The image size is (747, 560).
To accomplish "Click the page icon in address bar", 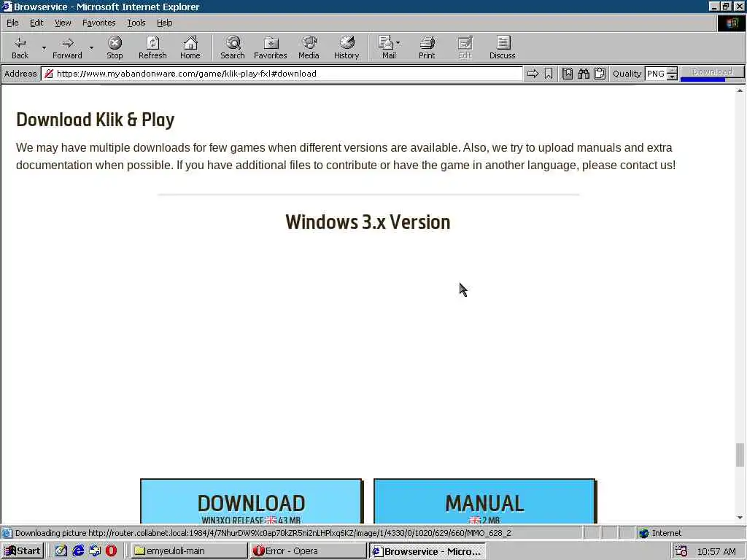I will point(49,74).
